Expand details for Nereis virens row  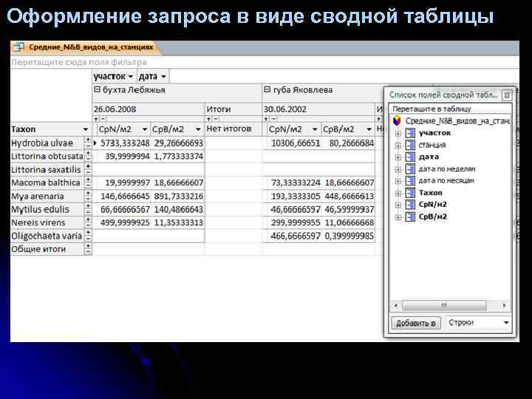click(x=88, y=219)
